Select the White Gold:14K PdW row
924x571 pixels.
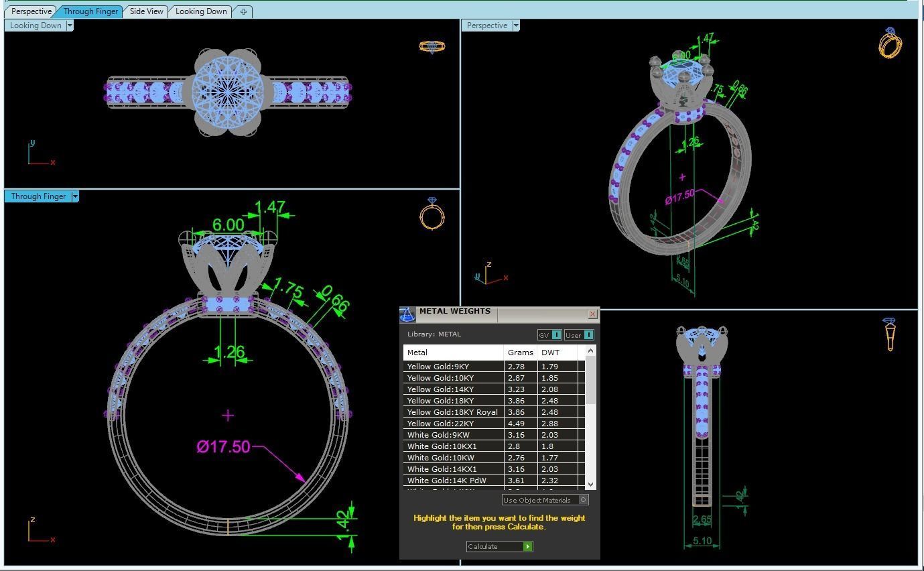pos(494,481)
